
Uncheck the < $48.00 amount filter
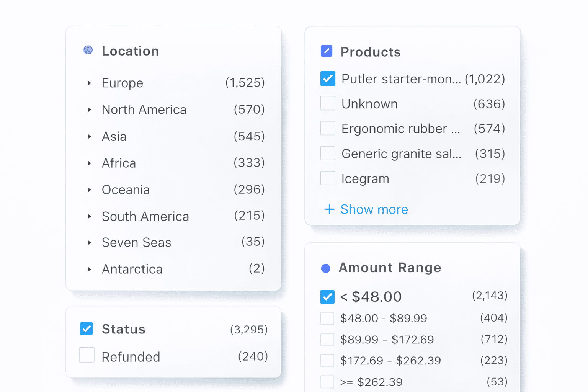(x=327, y=297)
